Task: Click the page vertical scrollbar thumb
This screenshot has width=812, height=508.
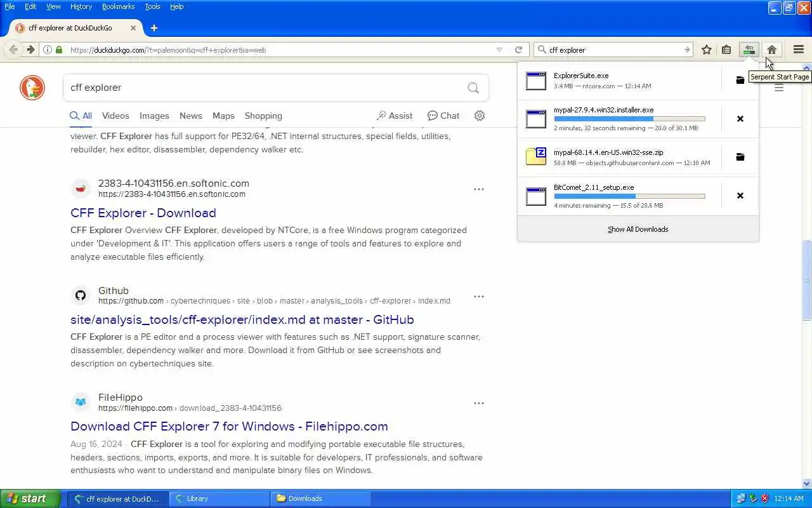Action: pos(807,280)
